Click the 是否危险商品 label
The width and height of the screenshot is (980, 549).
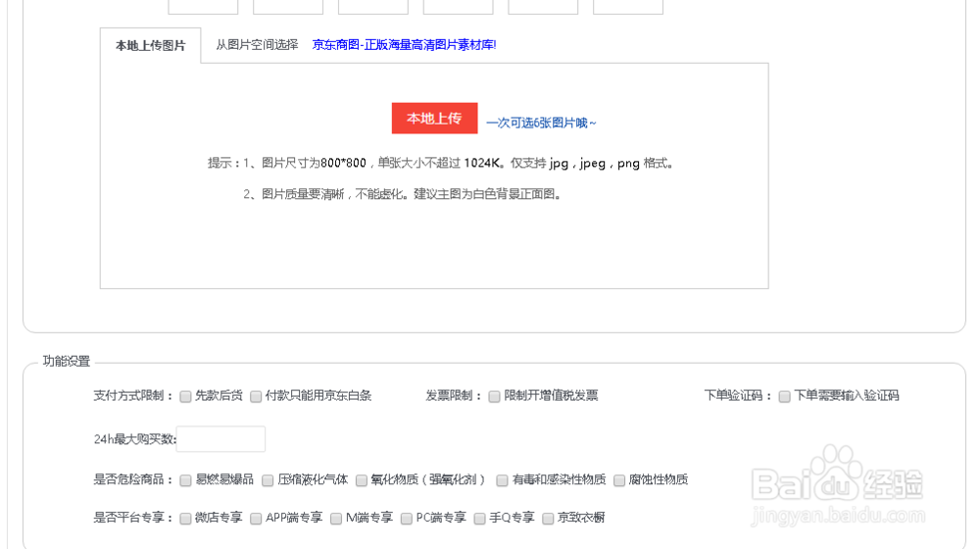point(133,479)
